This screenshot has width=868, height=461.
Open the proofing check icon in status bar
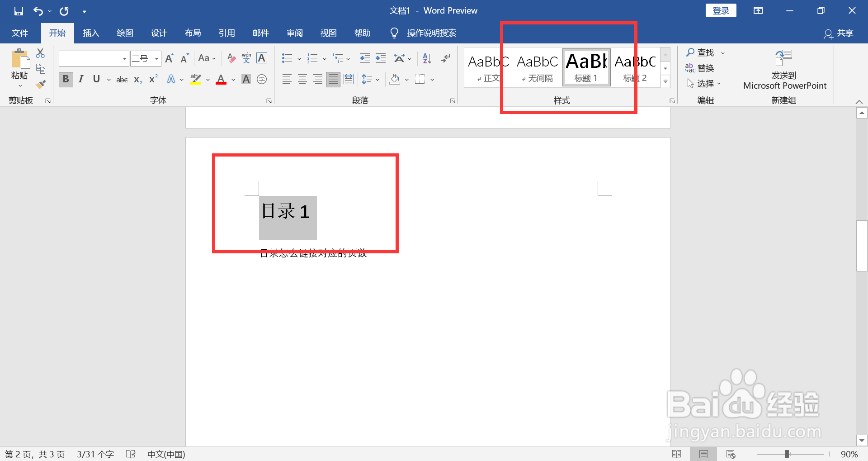[x=131, y=454]
